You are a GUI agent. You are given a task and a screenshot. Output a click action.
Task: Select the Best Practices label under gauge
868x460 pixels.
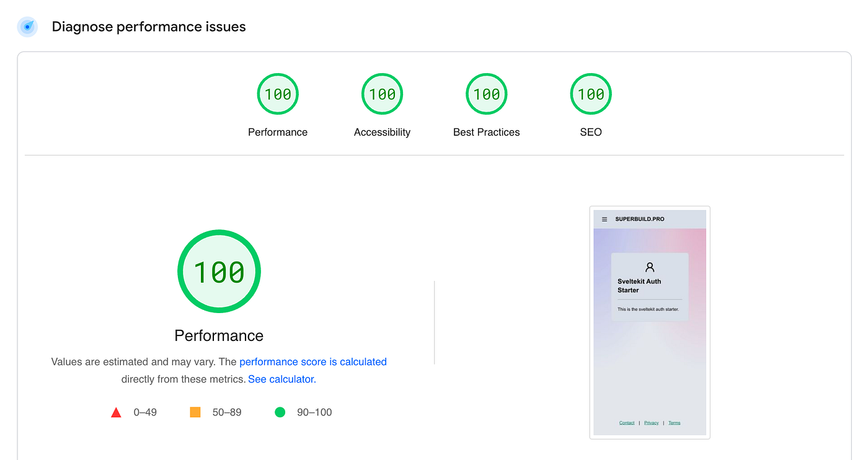coord(487,132)
